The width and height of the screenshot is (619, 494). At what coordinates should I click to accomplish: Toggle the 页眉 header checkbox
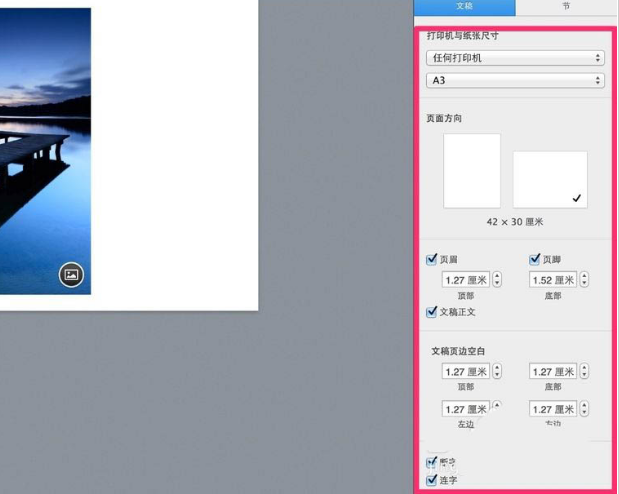432,260
